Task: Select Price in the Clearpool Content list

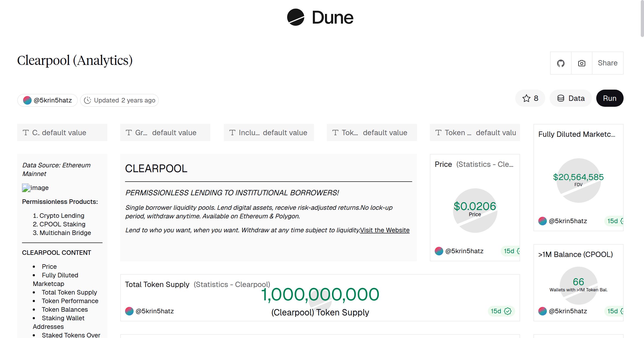Action: (x=49, y=266)
